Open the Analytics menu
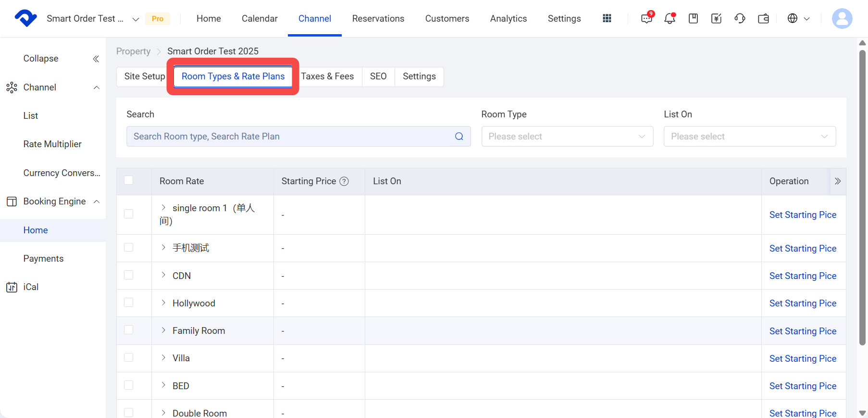 coord(508,19)
